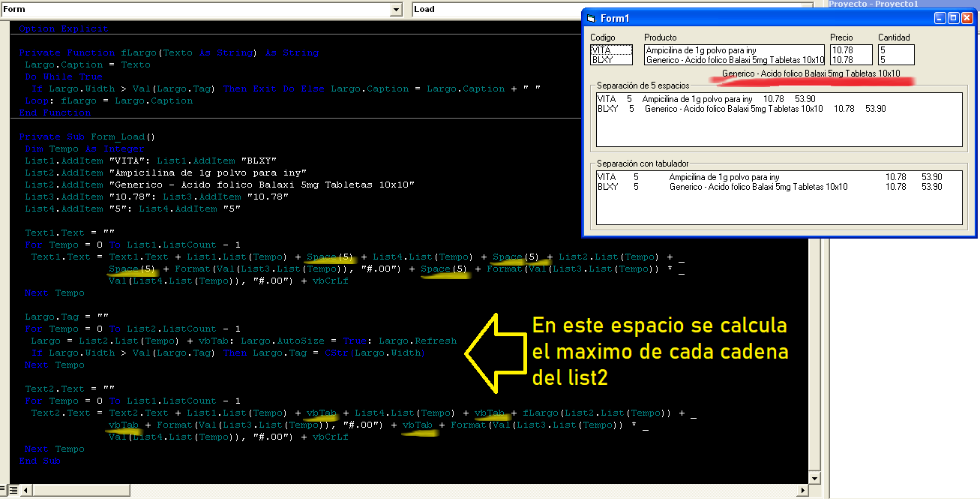Open the Form object dropdown
980x499 pixels.
[x=396, y=9]
